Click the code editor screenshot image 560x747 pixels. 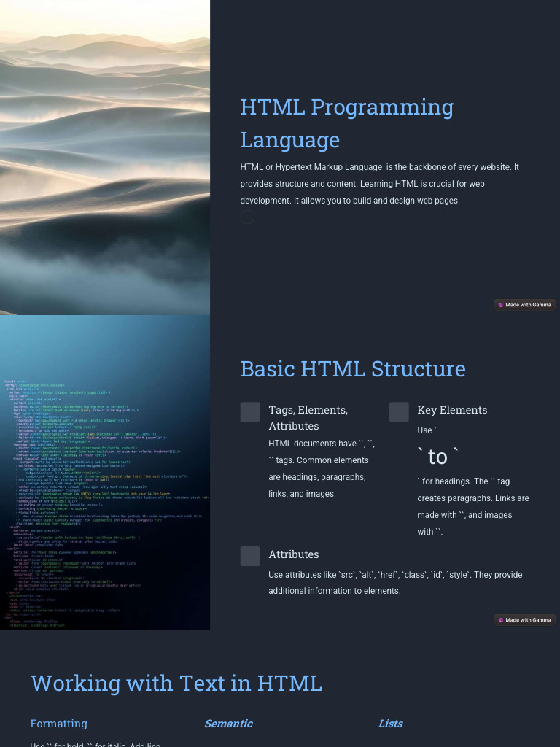click(105, 473)
